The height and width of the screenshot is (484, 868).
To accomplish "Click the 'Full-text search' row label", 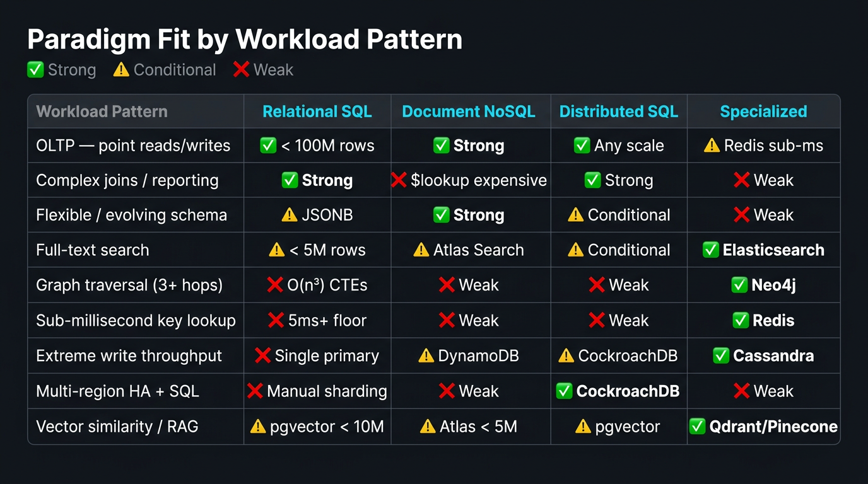I will tap(93, 250).
